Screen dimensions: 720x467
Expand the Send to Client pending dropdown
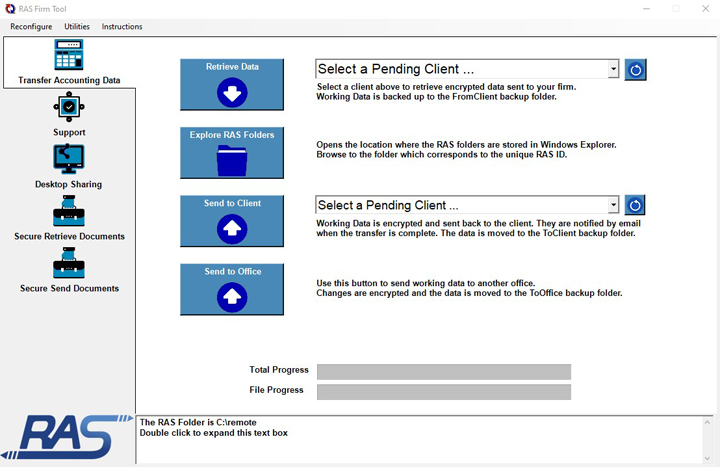click(x=613, y=205)
